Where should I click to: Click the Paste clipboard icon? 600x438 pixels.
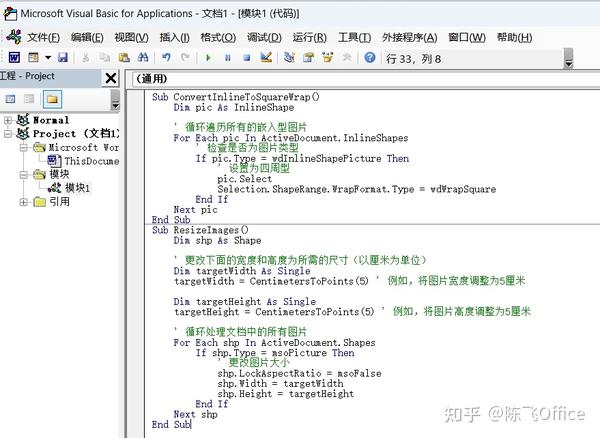click(124, 58)
